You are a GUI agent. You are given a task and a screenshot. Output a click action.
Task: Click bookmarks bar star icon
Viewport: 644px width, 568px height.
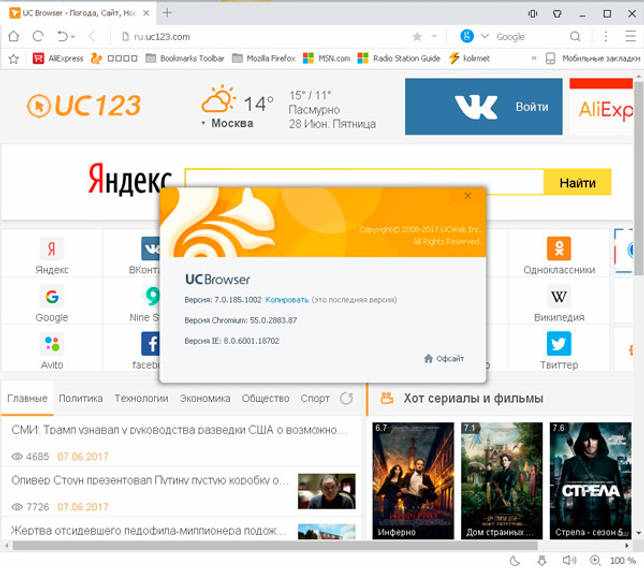pos(14,59)
